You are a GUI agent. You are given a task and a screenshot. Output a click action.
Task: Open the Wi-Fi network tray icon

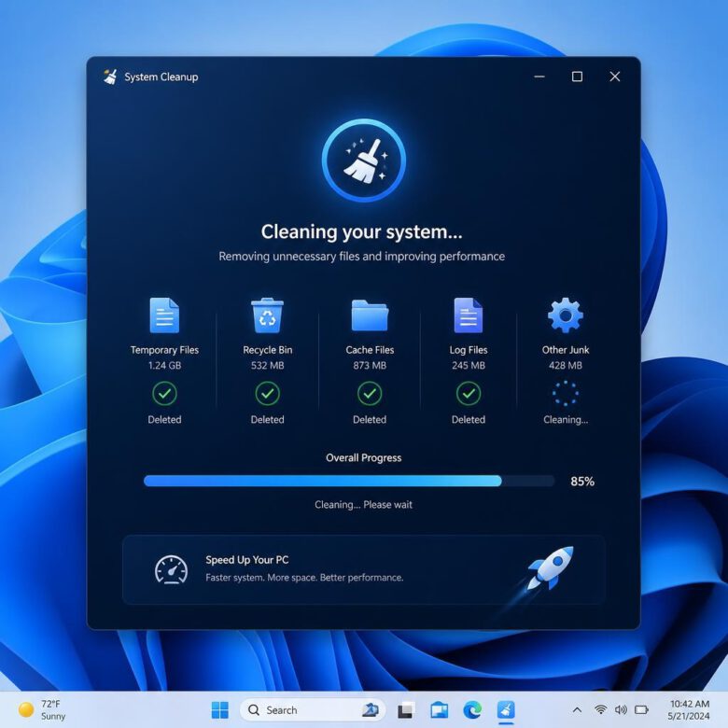[601, 709]
